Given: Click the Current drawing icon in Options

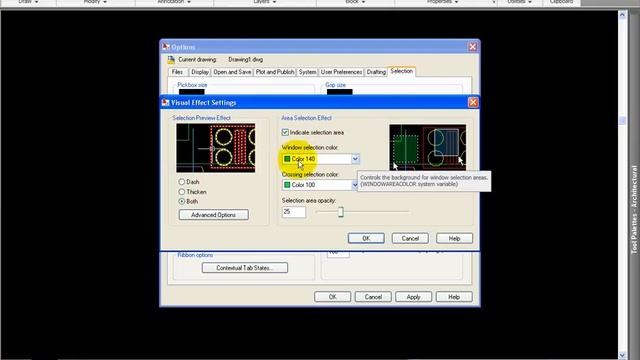Looking at the screenshot, I should coord(171,60).
